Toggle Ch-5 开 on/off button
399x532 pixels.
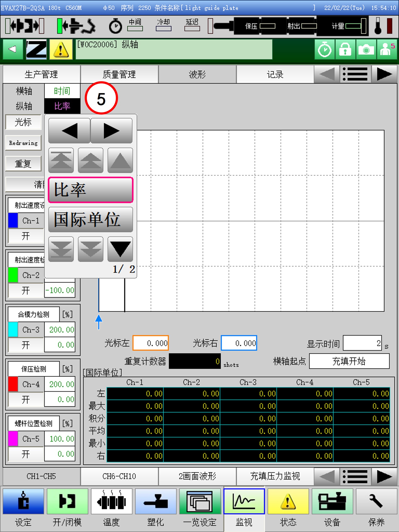point(26,454)
